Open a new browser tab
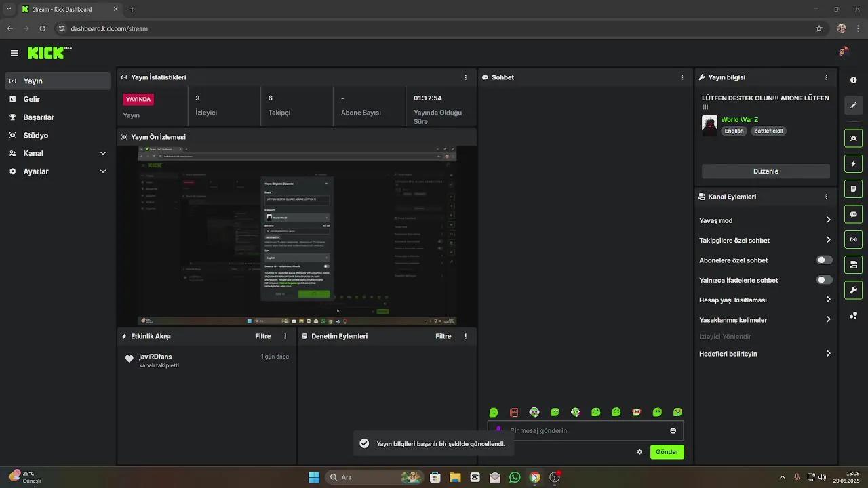 (132, 9)
